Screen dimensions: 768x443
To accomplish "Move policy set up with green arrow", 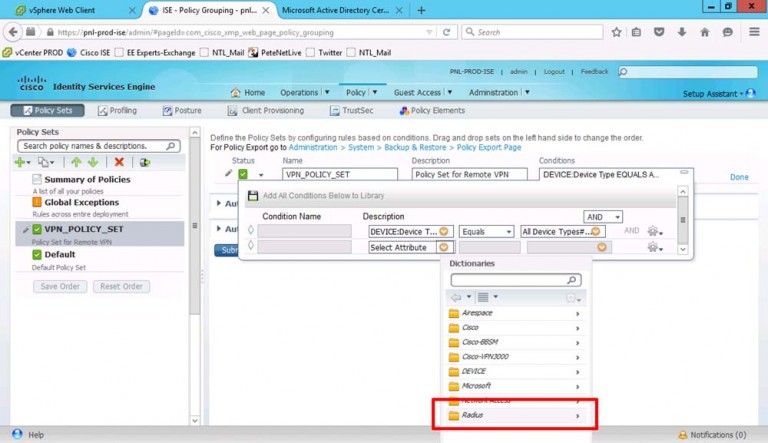I will 76,162.
